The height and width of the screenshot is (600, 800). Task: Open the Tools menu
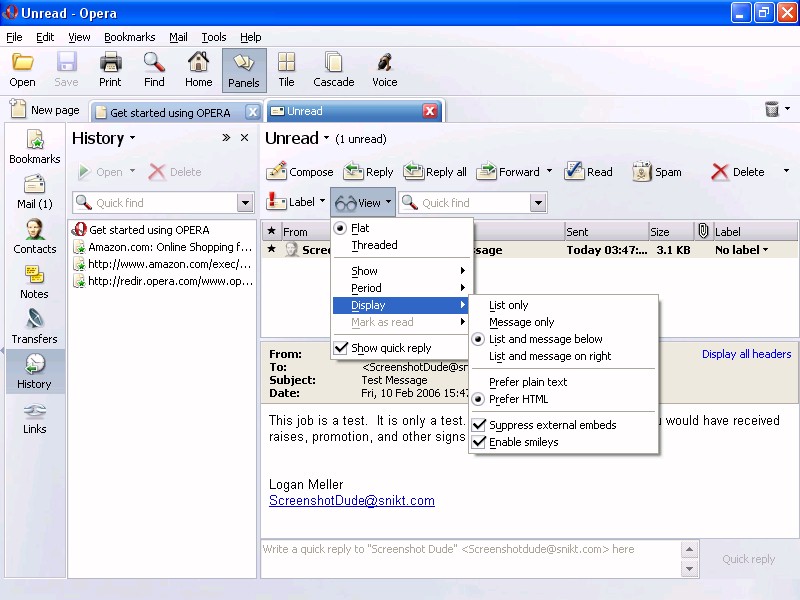coord(213,37)
